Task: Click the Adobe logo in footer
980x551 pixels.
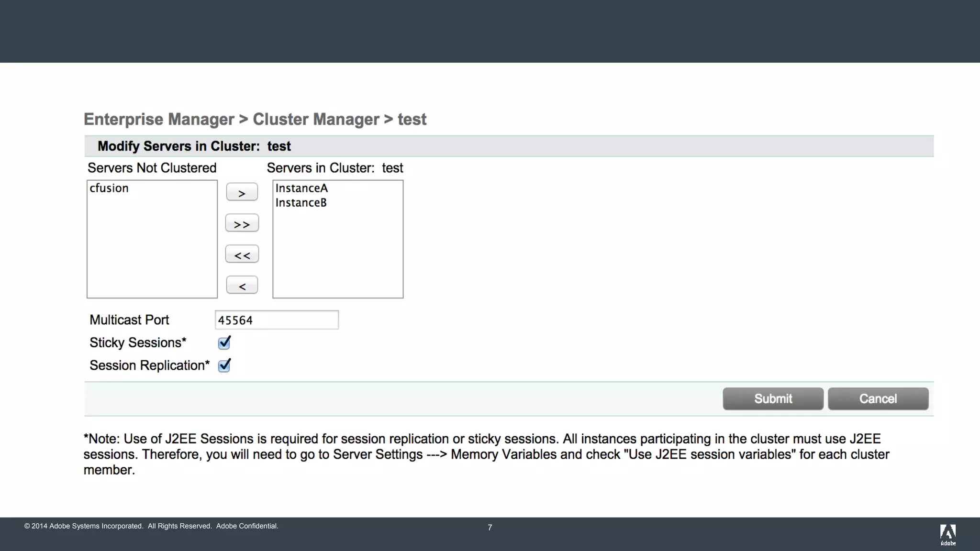Action: (947, 534)
